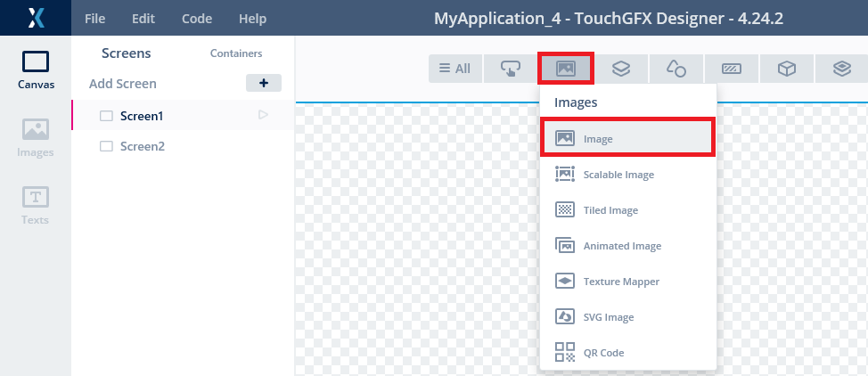Select Texture Mapper widget
Image resolution: width=868 pixels, height=376 pixels.
tap(627, 282)
